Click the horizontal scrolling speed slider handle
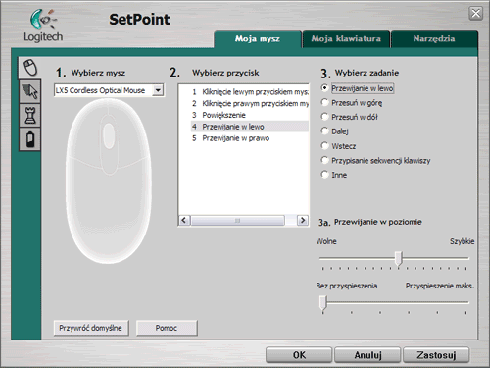The width and height of the screenshot is (490, 368). (x=399, y=259)
